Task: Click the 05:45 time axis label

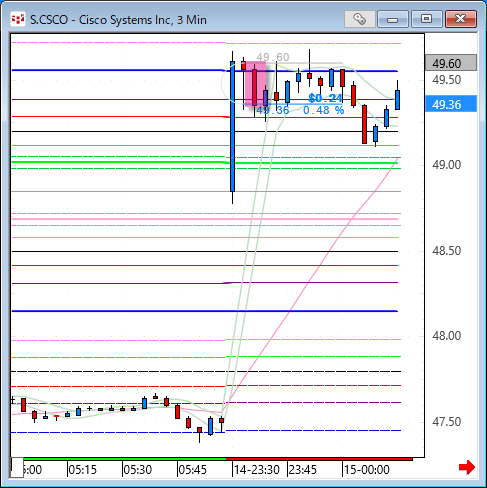Action: pos(193,470)
